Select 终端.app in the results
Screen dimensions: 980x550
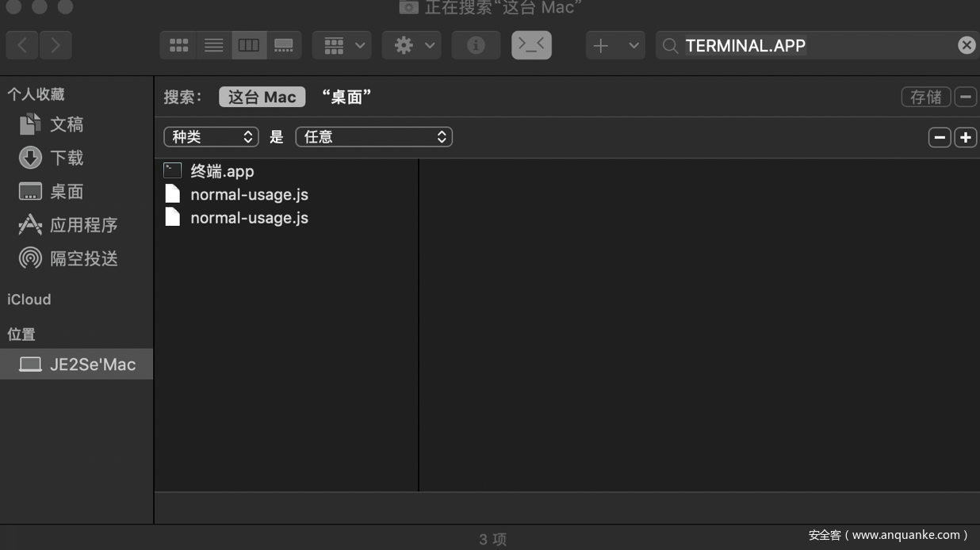[222, 171]
